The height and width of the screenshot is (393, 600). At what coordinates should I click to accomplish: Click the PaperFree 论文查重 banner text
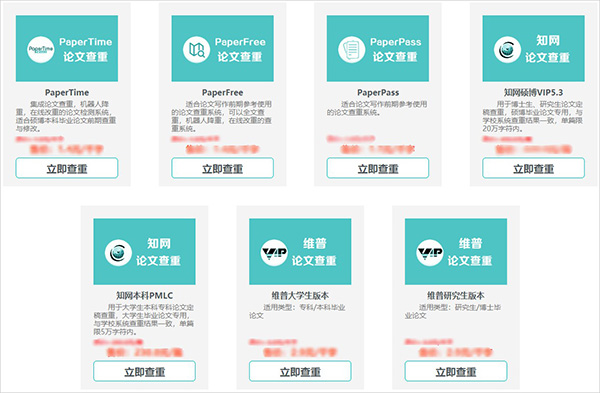240,50
